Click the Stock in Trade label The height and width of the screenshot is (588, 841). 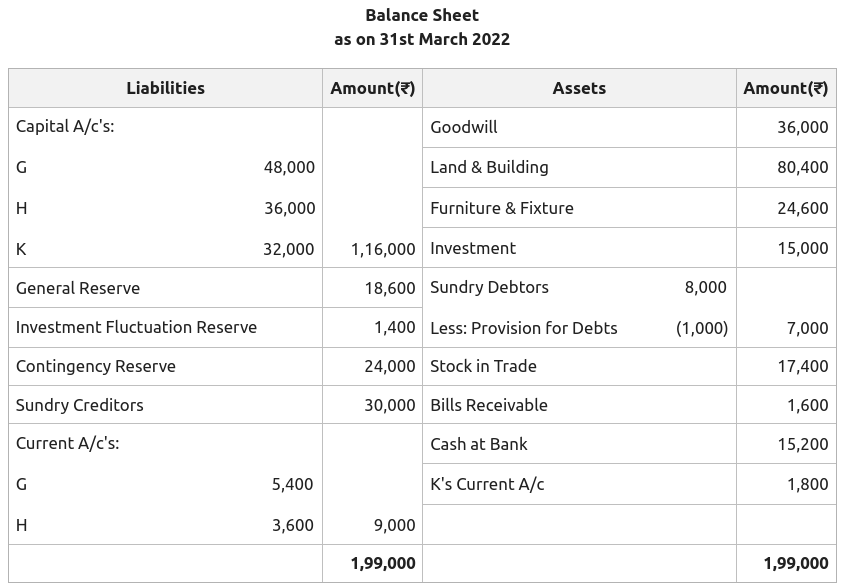point(483,366)
